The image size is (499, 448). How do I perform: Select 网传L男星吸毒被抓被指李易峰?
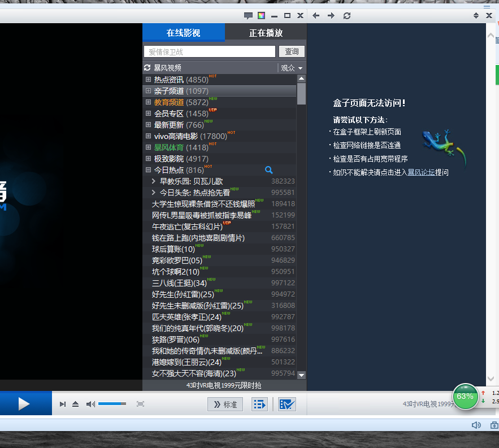pos(201,215)
